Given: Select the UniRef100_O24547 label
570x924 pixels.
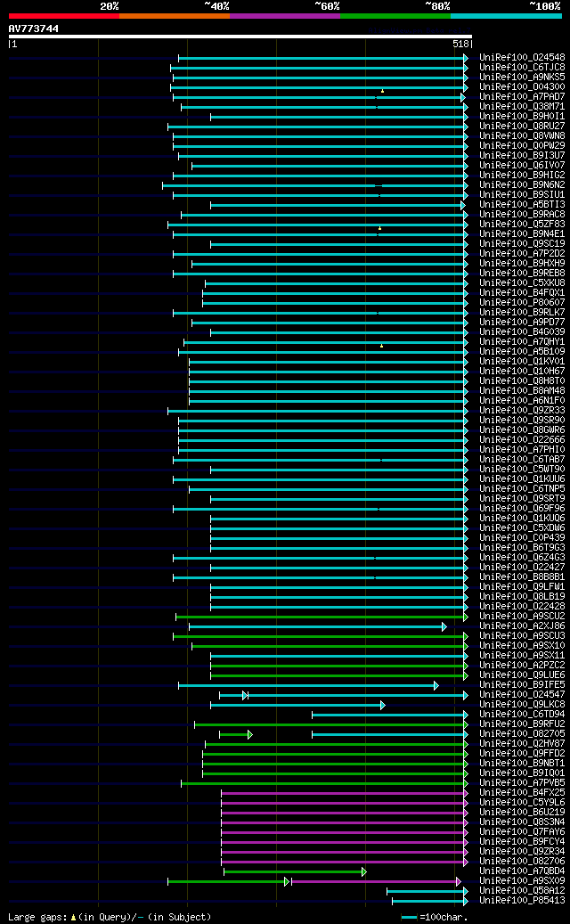Looking at the screenshot, I should click(x=522, y=695).
